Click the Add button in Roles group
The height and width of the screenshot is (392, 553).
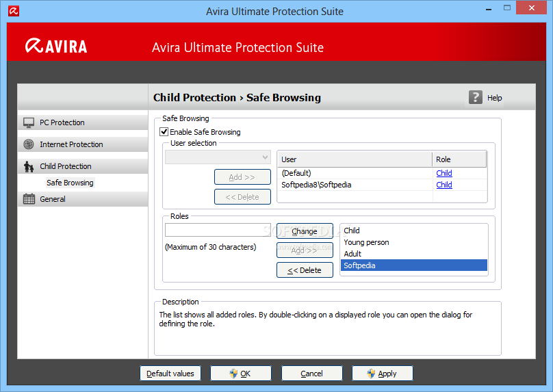[305, 250]
